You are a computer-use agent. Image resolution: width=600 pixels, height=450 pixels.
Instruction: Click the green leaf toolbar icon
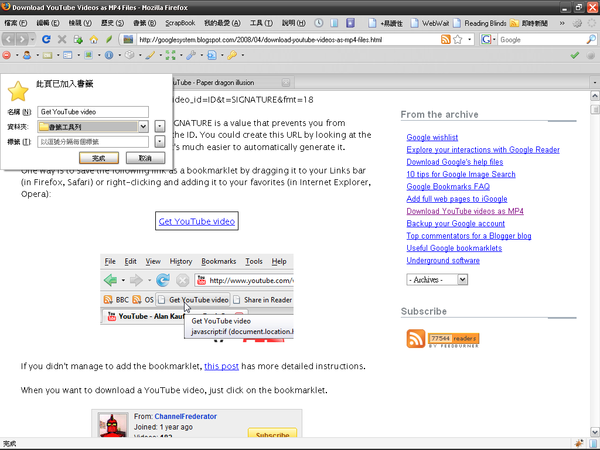tap(109, 39)
